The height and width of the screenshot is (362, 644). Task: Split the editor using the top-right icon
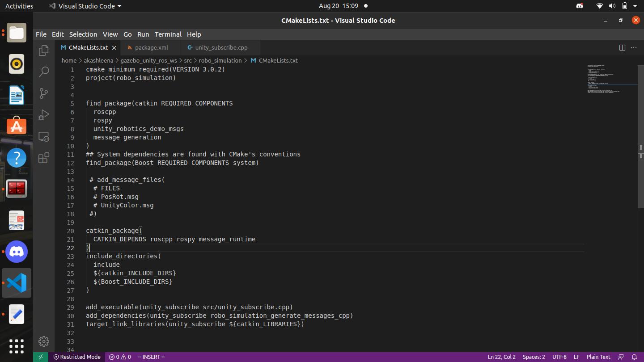coord(622,47)
